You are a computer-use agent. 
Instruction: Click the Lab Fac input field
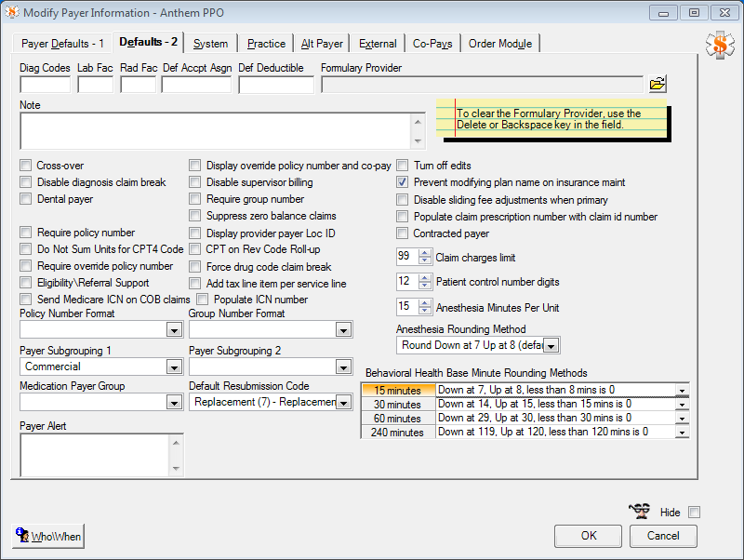click(x=96, y=85)
